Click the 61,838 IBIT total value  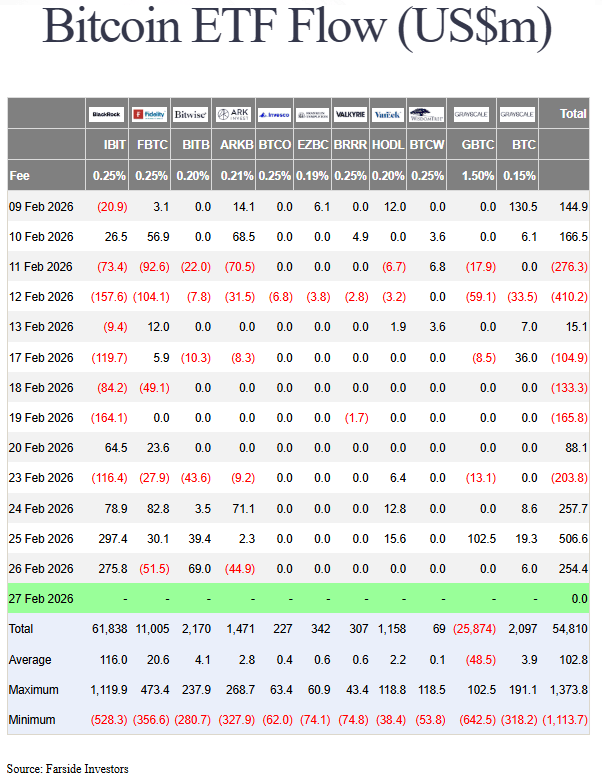tap(109, 629)
